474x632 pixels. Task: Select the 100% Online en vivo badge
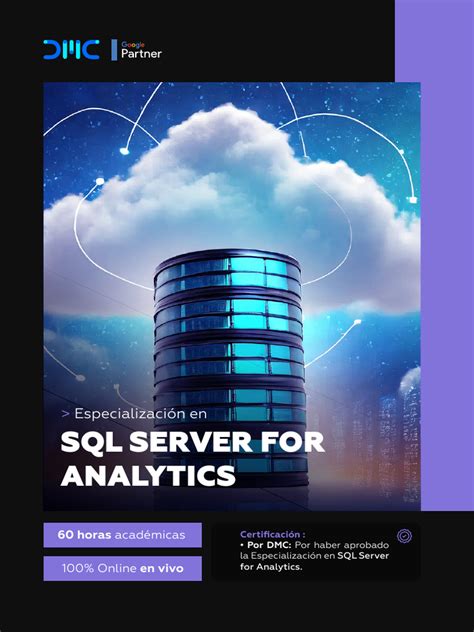[x=123, y=568]
